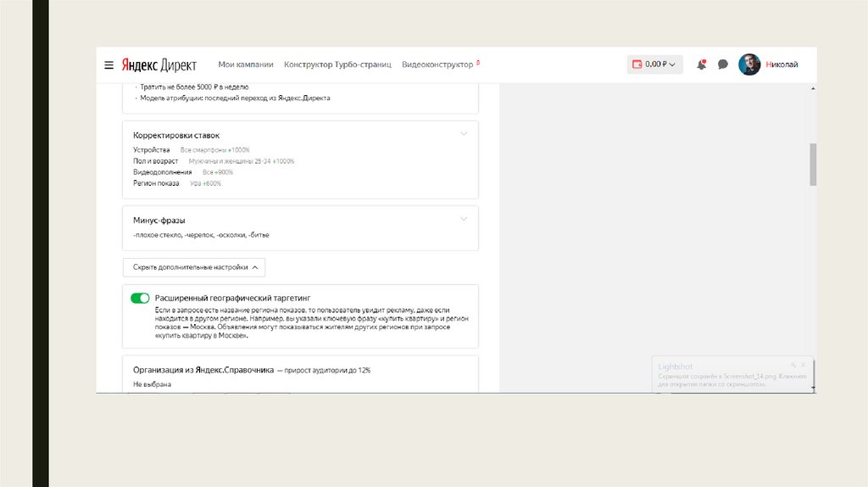Click the Николай profile avatar
The height and width of the screenshot is (487, 868).
click(x=749, y=64)
